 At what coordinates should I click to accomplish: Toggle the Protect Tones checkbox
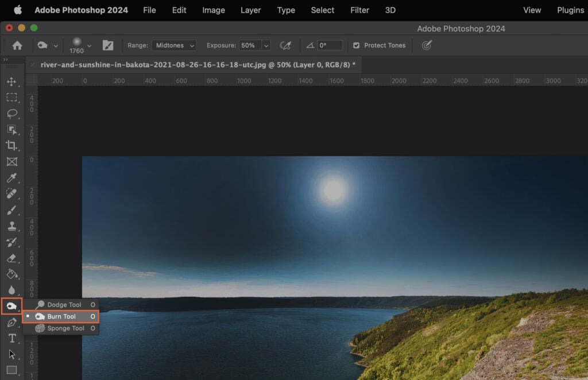[358, 45]
